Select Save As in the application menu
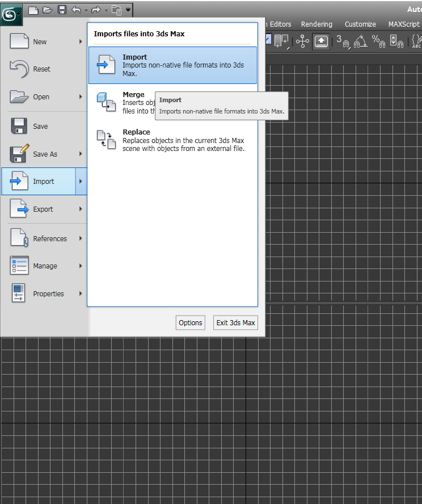The height and width of the screenshot is (504, 422). (44, 154)
